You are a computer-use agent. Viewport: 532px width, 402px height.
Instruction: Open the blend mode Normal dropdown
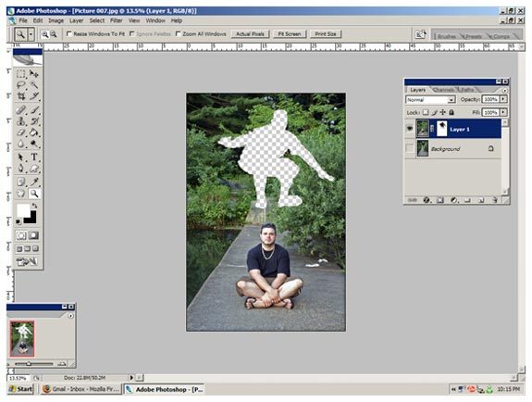pyautogui.click(x=430, y=99)
